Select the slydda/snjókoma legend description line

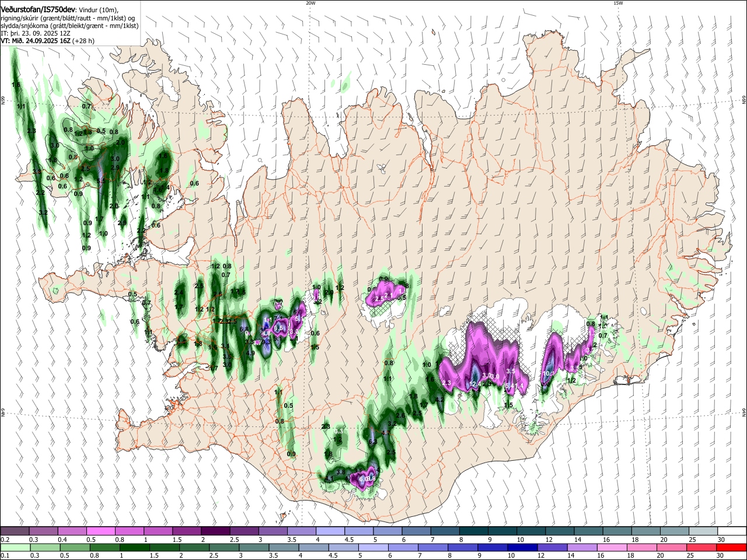point(69,26)
